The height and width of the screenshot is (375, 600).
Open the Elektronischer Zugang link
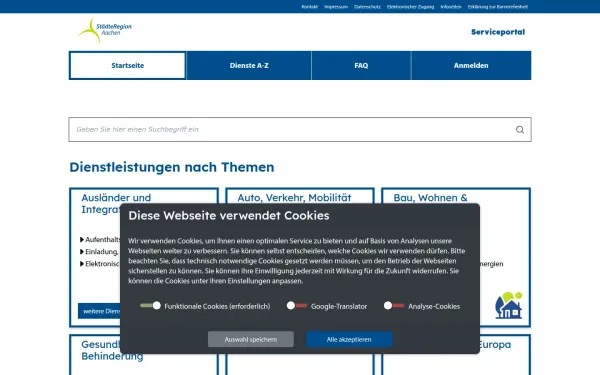[410, 7]
